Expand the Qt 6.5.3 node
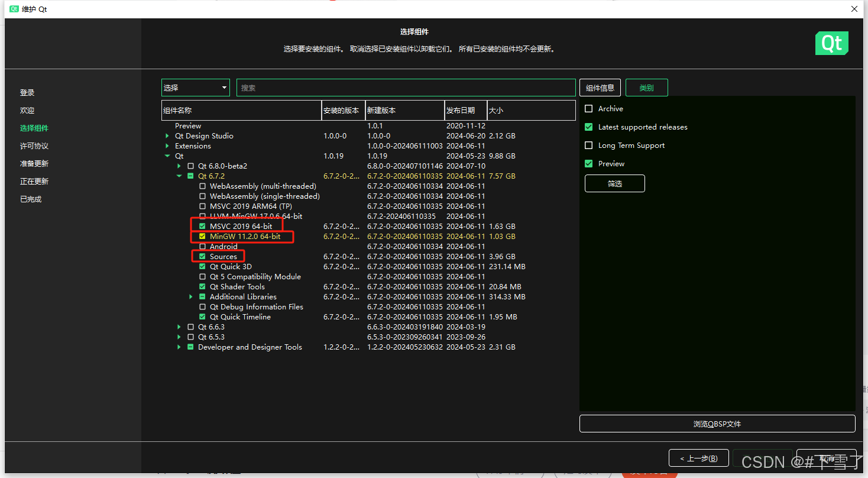Image resolution: width=868 pixels, height=478 pixels. [x=179, y=337]
